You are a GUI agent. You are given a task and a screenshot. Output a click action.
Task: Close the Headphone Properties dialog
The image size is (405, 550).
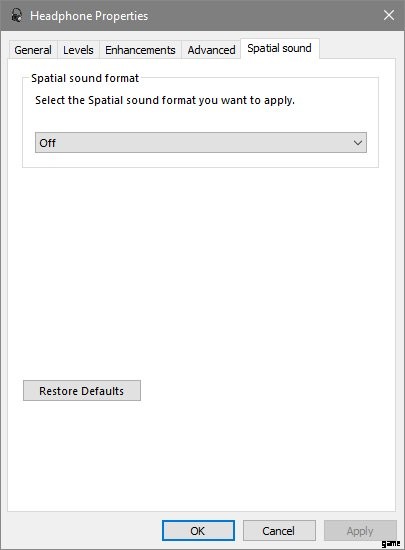389,15
